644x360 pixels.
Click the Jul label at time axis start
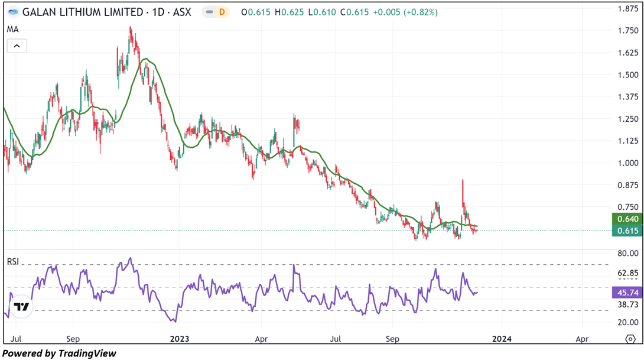(15, 339)
